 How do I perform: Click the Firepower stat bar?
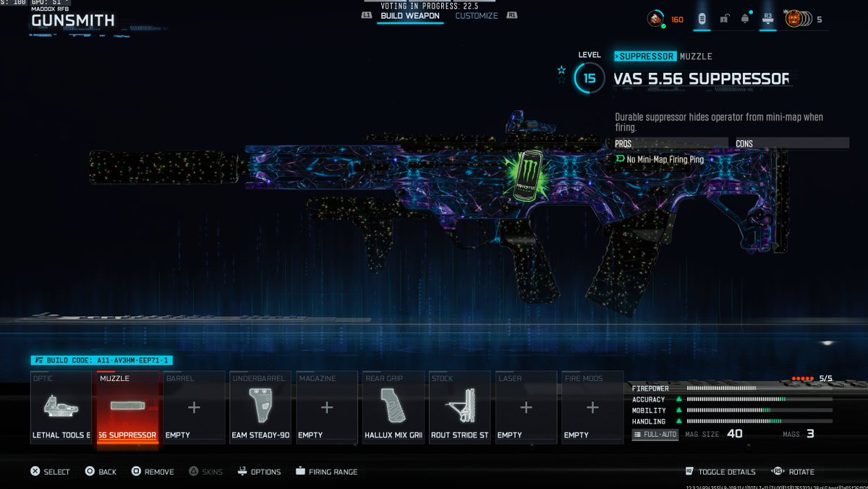click(759, 388)
